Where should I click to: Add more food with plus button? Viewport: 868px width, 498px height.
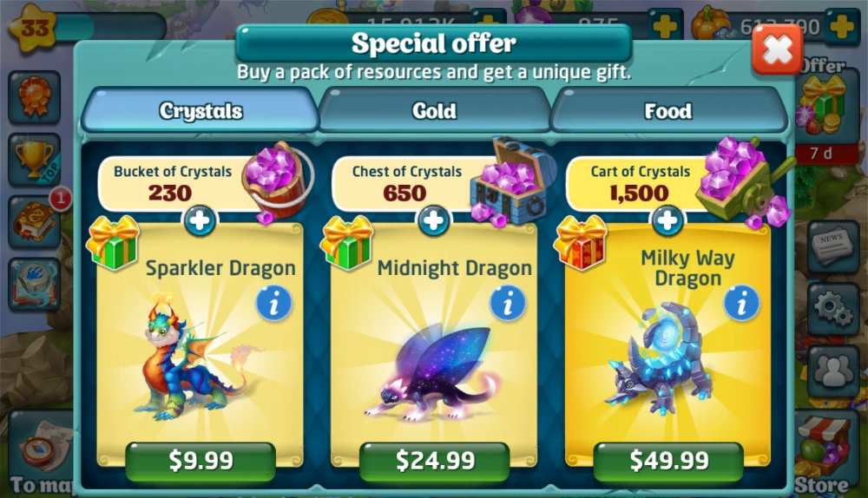coord(841,25)
